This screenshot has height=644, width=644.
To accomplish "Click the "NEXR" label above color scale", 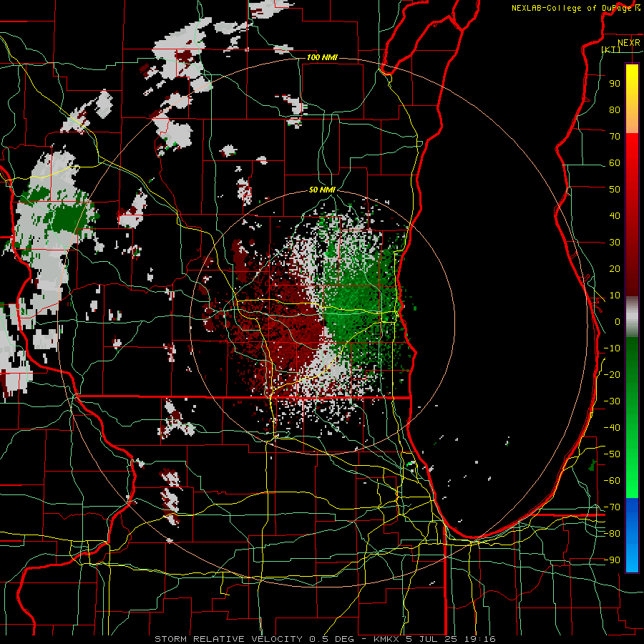I will 629,43.
